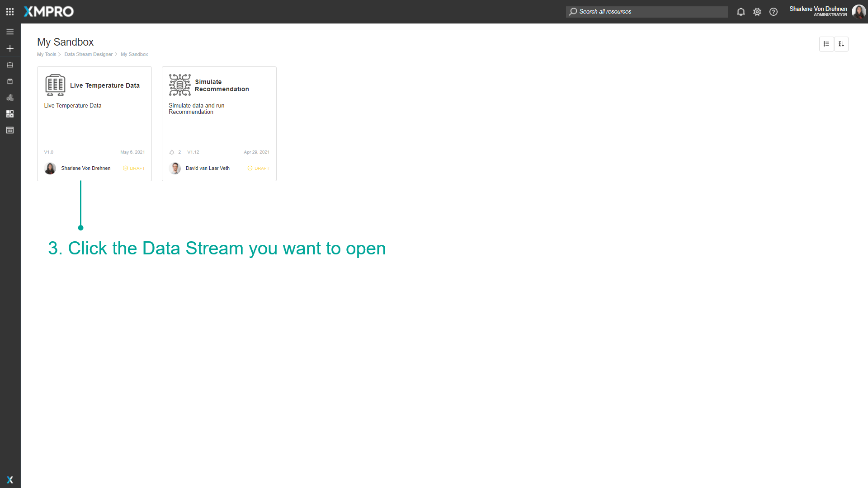
Task: Click My Sandbox in the breadcrumb
Action: point(134,54)
